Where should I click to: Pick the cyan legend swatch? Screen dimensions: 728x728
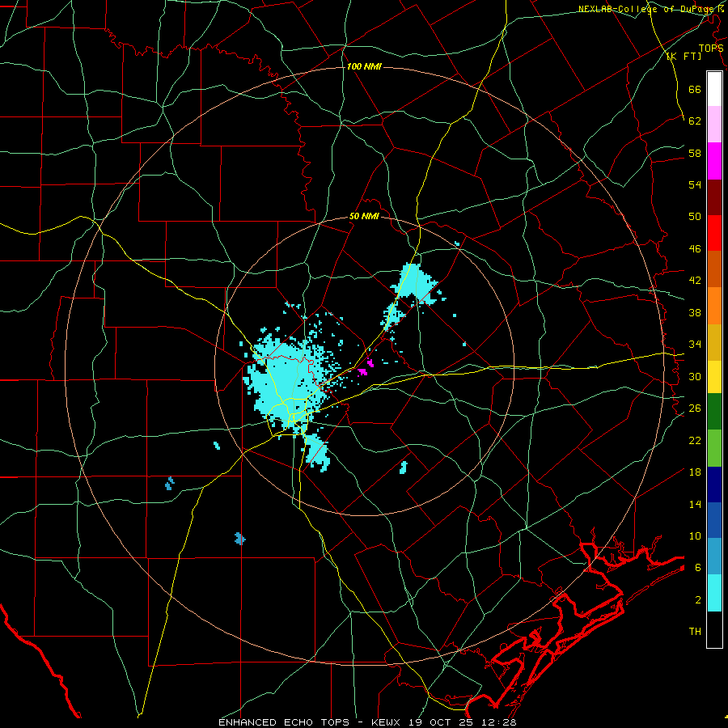[x=714, y=593]
